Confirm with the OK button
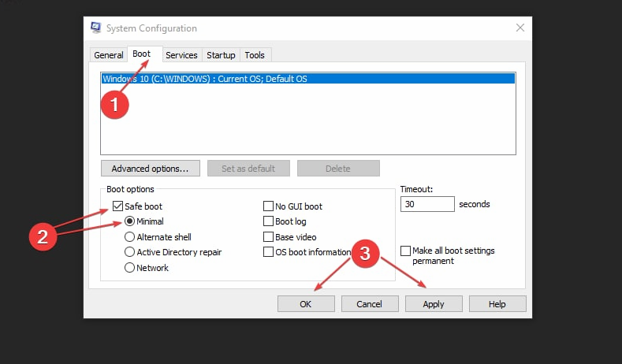 click(x=306, y=304)
